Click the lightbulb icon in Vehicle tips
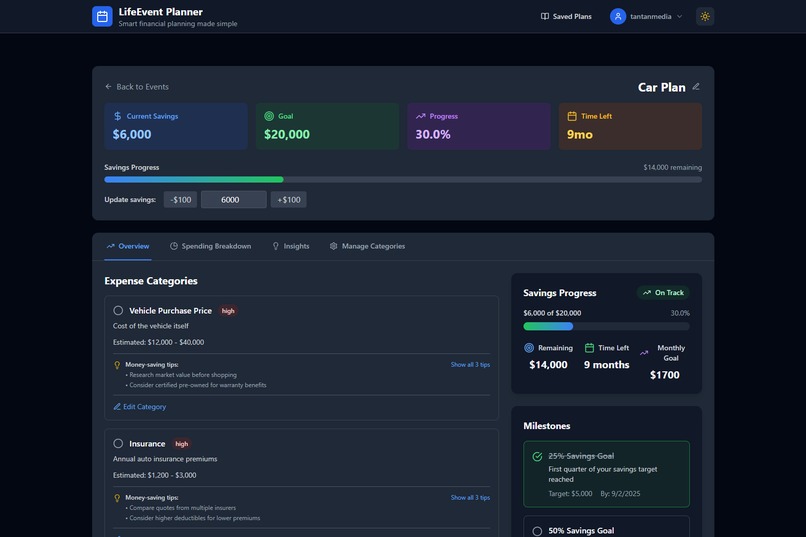Viewport: 806px width, 537px height. click(x=117, y=365)
